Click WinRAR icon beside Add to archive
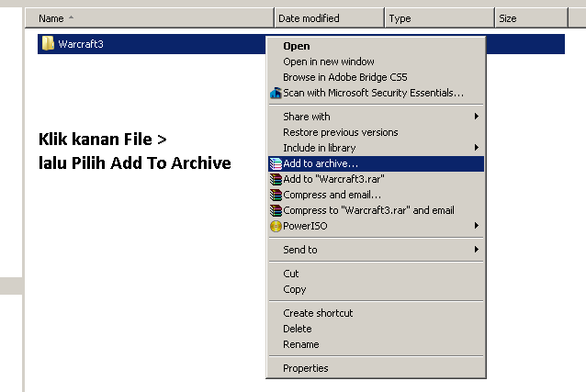 click(x=276, y=163)
